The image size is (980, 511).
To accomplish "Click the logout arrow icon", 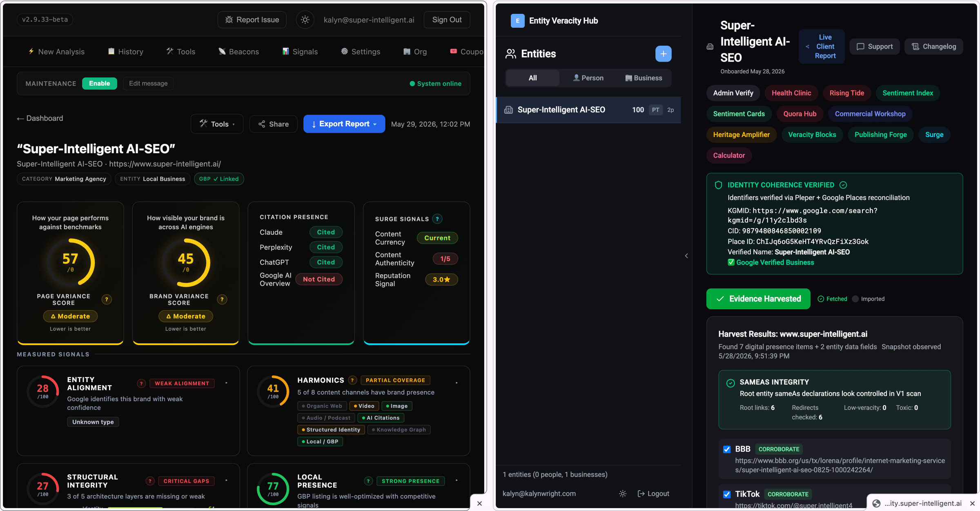I will tap(641, 493).
